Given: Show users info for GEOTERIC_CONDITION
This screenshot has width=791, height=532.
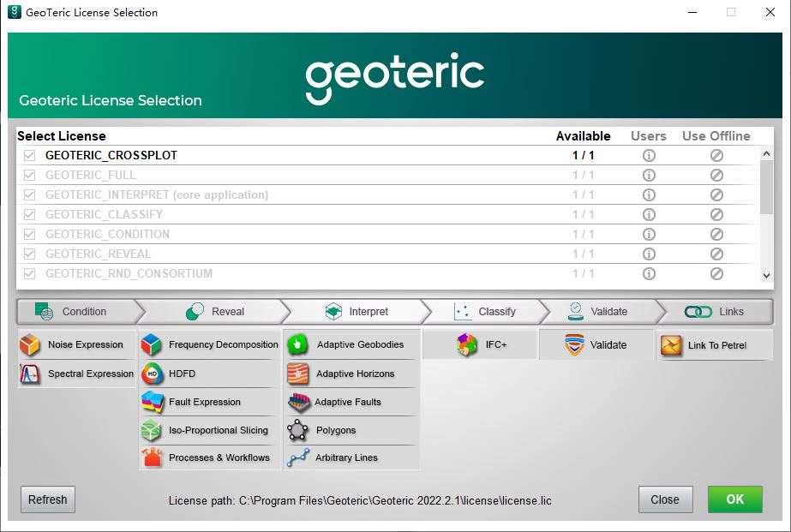Looking at the screenshot, I should coord(649,234).
